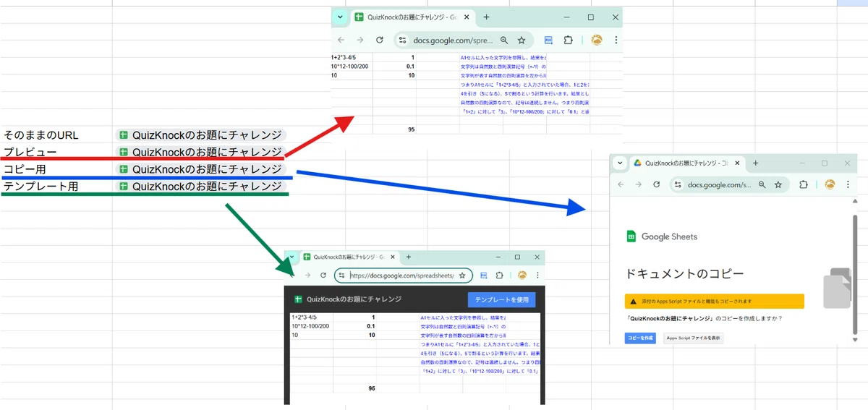
Task: Click docs.google.com/s... address in the copy window
Action: (720, 185)
